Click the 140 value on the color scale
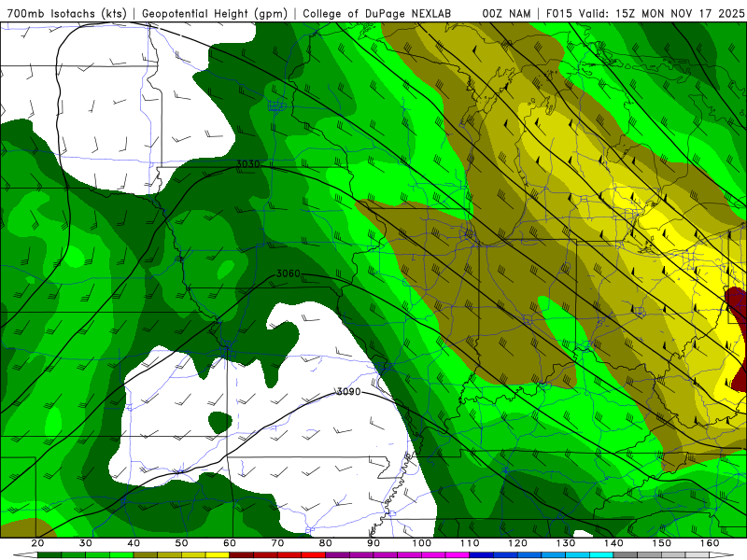This screenshot has width=747, height=560. tap(613, 543)
